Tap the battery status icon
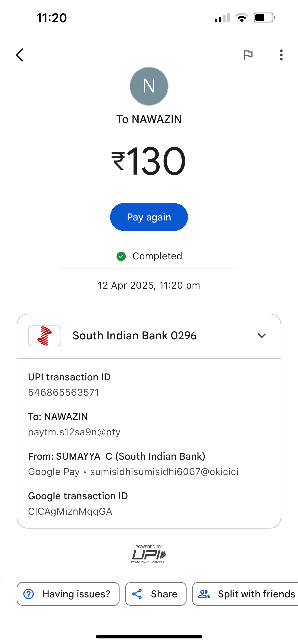Image resolution: width=298 pixels, height=644 pixels. point(264,18)
